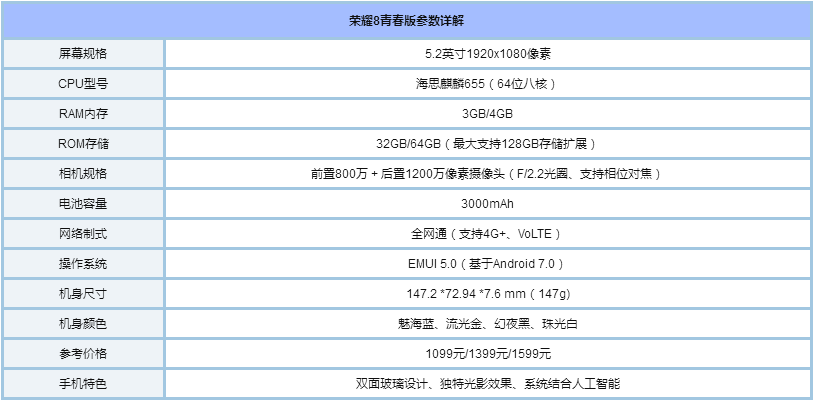814x400 pixels.
Task: Click the 3000mAh value cell
Action: pyautogui.click(x=488, y=204)
